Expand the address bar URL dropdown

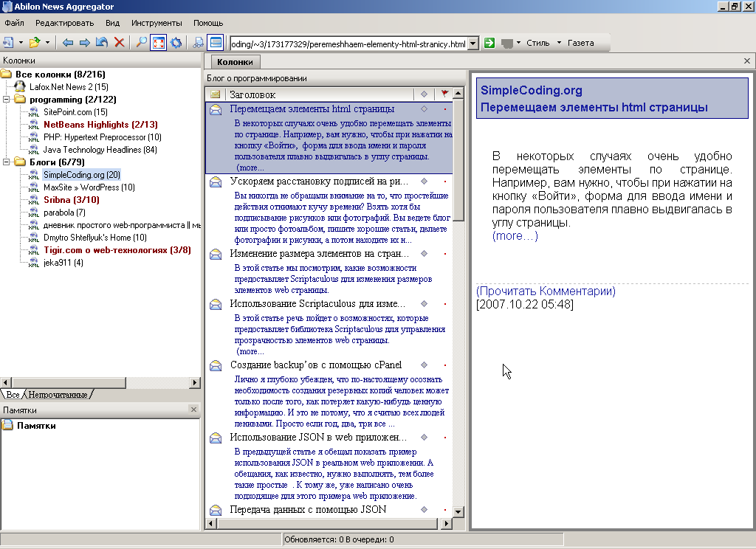[473, 44]
